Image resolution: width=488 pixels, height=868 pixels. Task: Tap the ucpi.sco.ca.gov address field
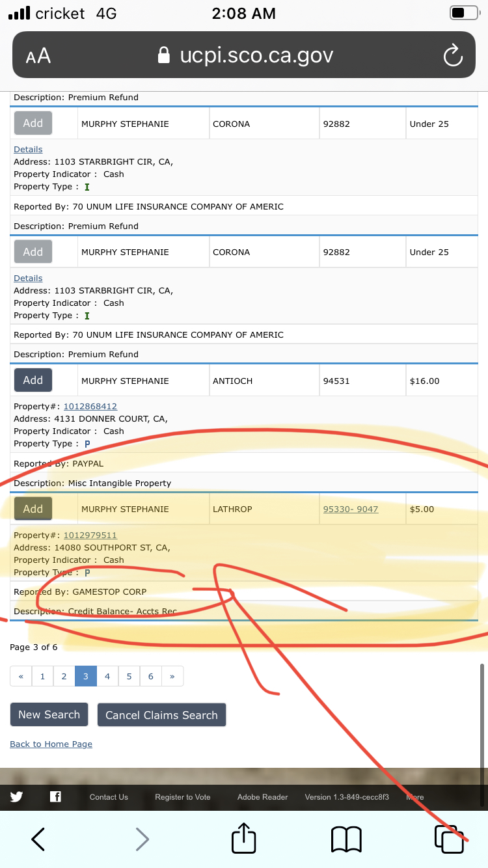pos(244,55)
